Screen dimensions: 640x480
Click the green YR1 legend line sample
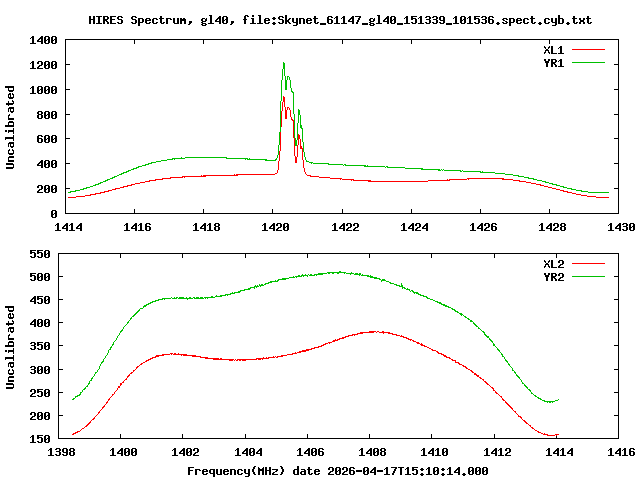588,63
